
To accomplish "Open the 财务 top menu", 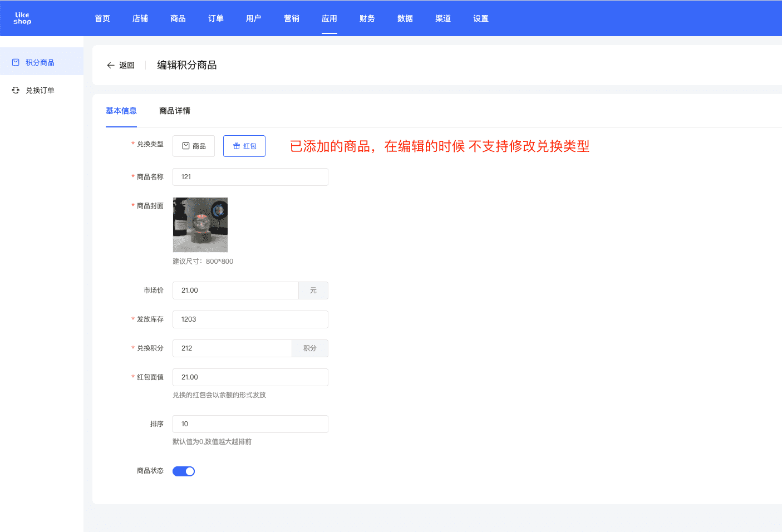I will tap(367, 18).
